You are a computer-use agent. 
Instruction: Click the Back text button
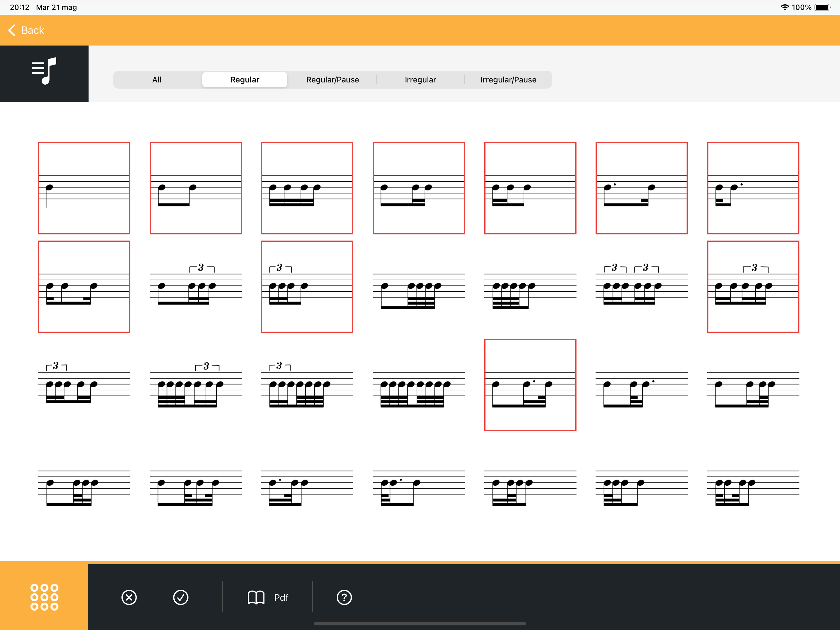[33, 30]
